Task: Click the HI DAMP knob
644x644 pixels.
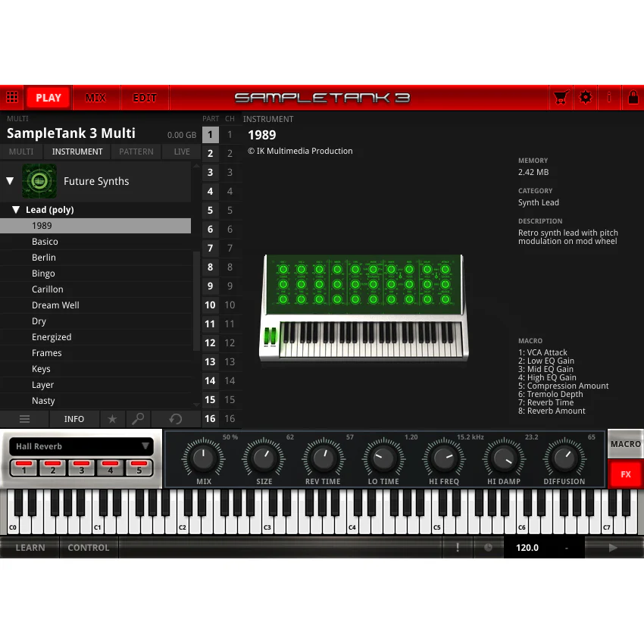Action: coord(504,458)
